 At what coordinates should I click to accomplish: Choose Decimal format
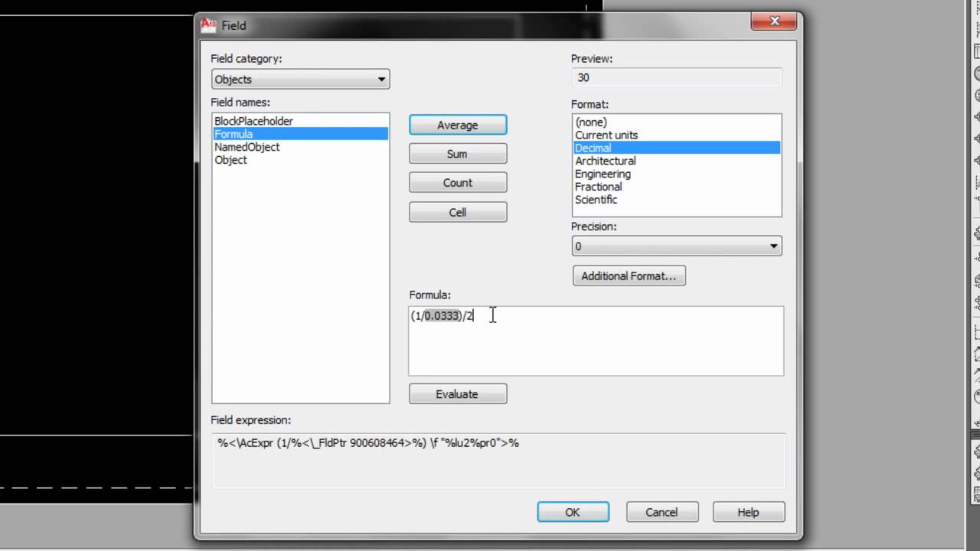click(677, 148)
